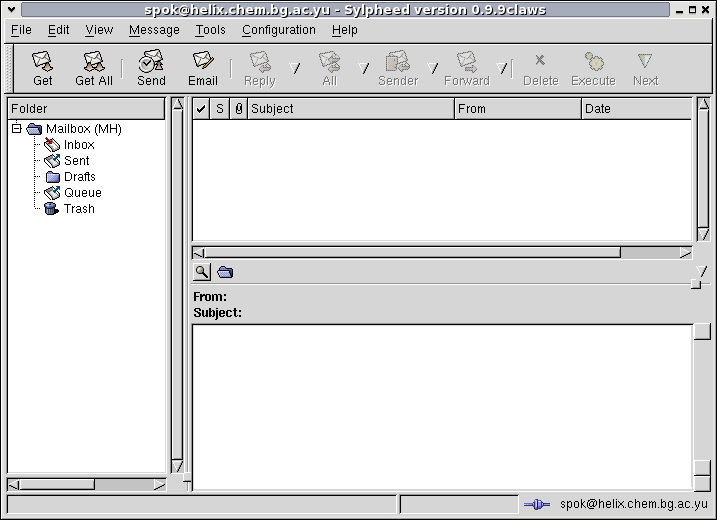
Task: Toggle the checkmark mark column header
Action: tap(201, 109)
